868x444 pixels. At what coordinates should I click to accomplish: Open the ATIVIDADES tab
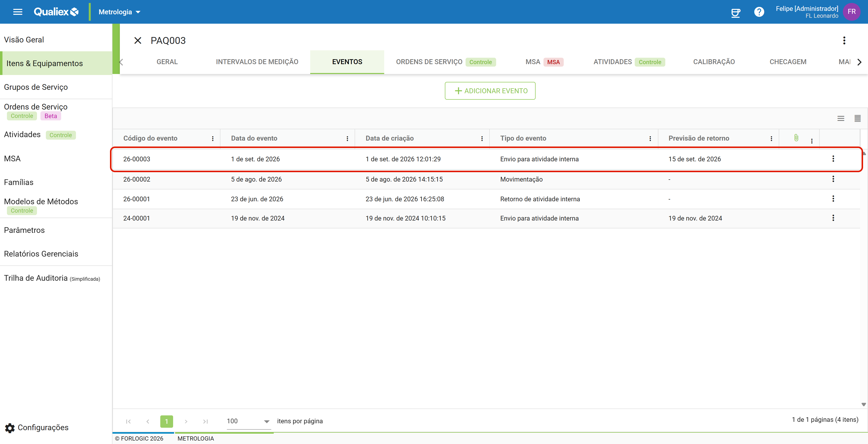pos(629,62)
